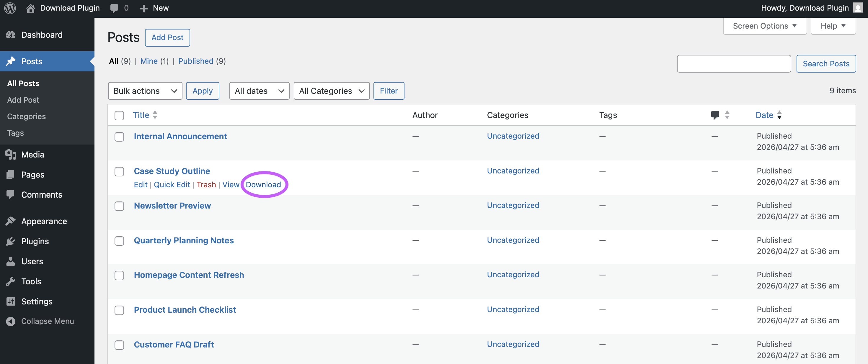Click the Plugins sidebar icon
Screen dimensions: 868x364
[11, 241]
